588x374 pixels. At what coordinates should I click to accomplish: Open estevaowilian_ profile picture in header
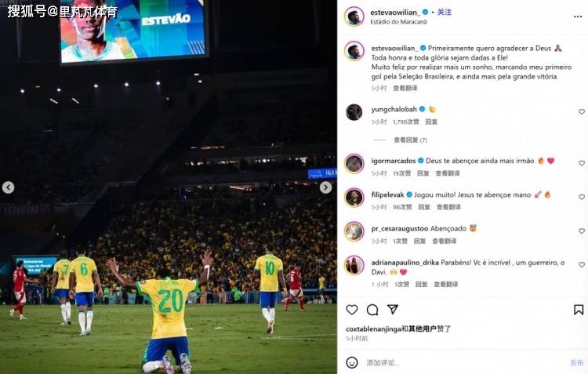click(x=354, y=16)
